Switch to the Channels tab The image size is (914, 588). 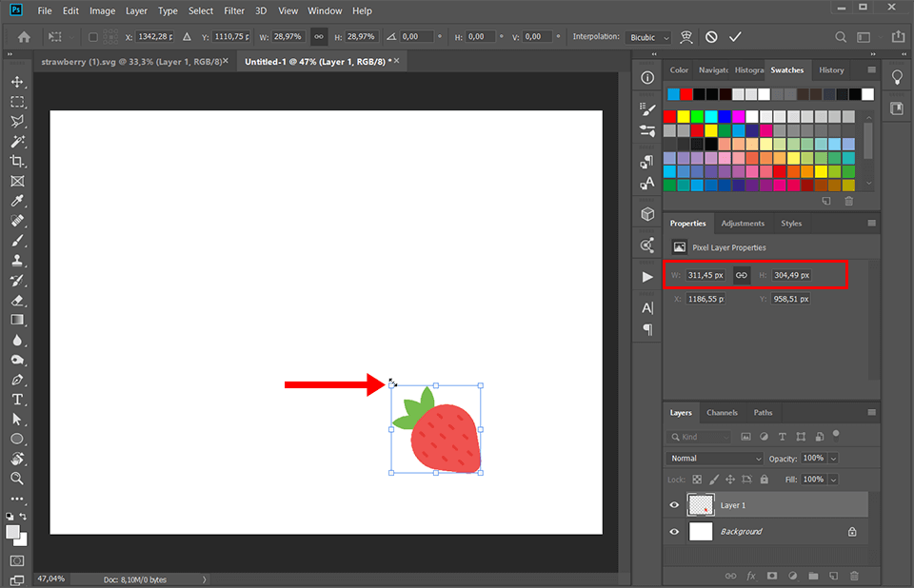(723, 412)
